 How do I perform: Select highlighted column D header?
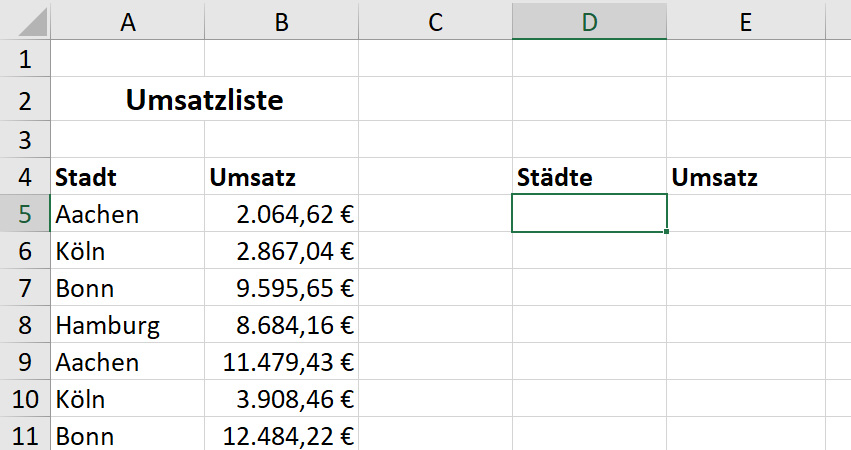coord(589,22)
